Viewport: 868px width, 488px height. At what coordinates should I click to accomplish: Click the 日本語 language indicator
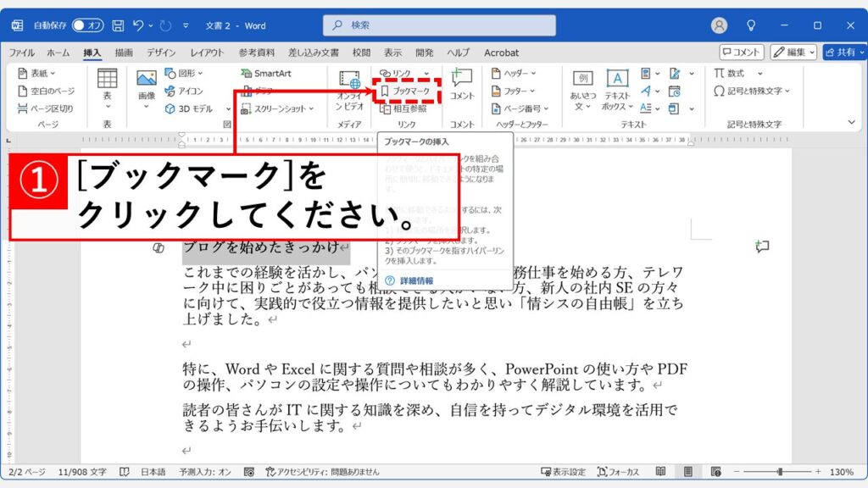(153, 472)
